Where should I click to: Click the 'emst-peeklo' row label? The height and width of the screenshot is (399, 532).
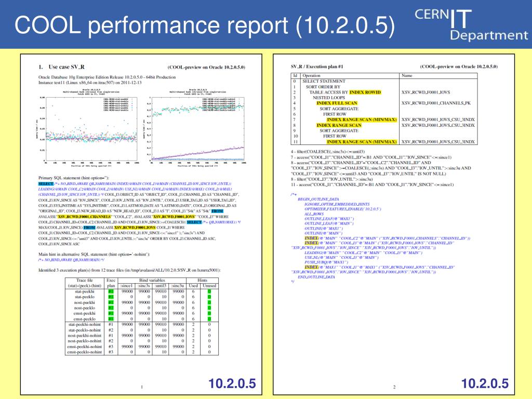pyautogui.click(x=85, y=319)
